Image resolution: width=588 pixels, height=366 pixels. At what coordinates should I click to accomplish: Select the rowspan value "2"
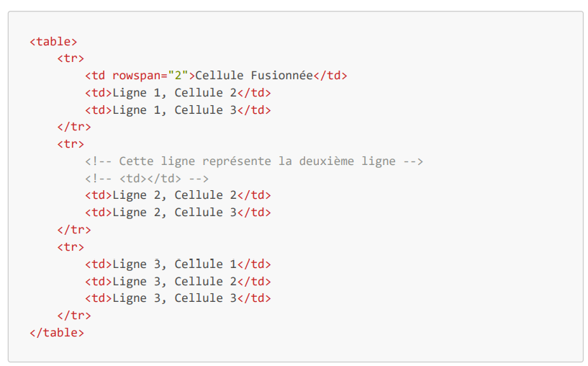click(x=178, y=76)
